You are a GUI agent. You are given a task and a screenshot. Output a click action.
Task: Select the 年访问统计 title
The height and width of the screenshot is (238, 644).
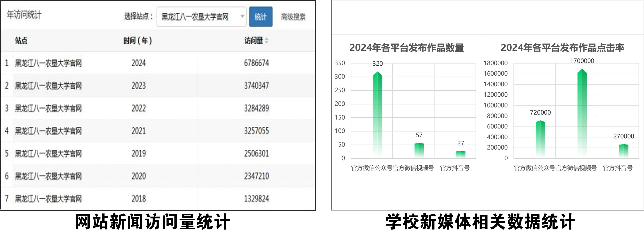pyautogui.click(x=24, y=15)
